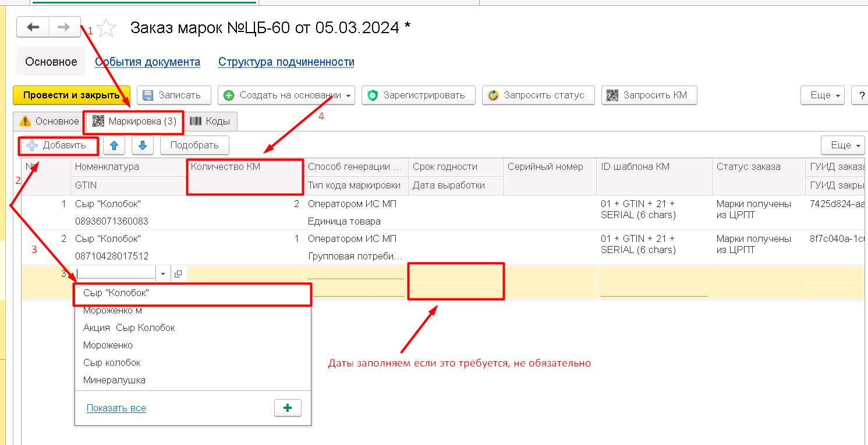Select Акция Сыр Колобок from list

point(193,328)
